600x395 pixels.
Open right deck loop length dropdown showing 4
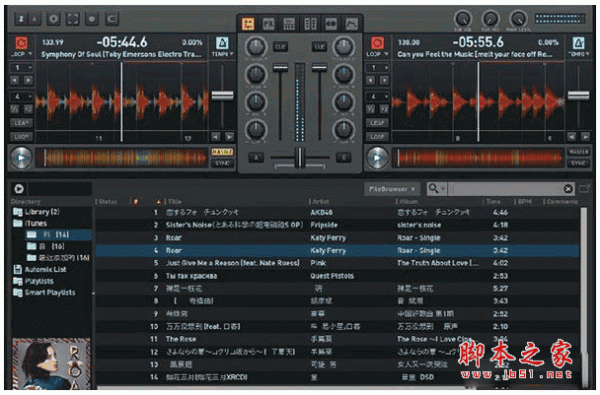click(x=377, y=96)
